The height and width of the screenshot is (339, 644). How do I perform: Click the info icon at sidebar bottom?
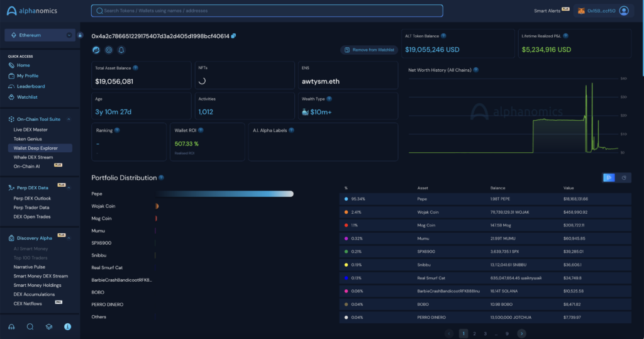67,326
